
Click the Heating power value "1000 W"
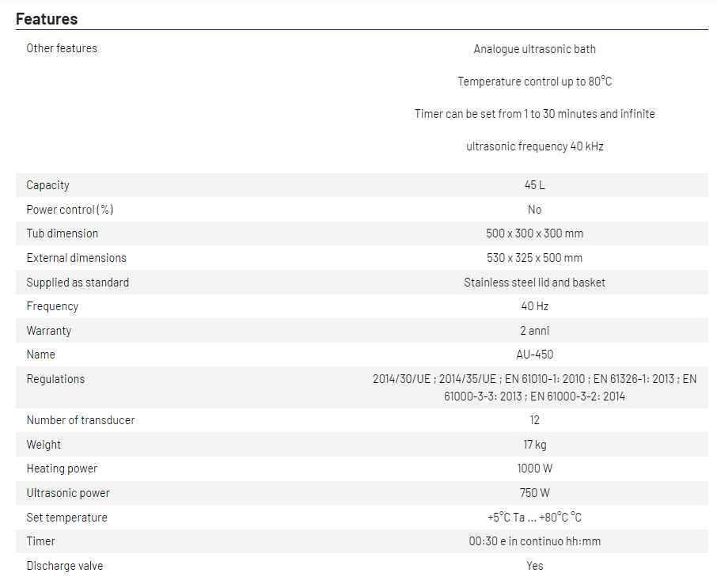click(x=535, y=469)
